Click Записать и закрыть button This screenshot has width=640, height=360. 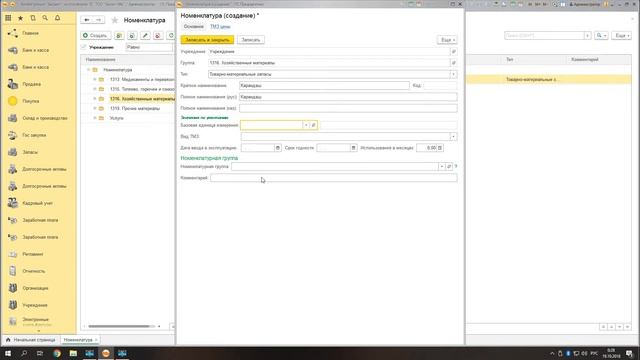pyautogui.click(x=207, y=40)
